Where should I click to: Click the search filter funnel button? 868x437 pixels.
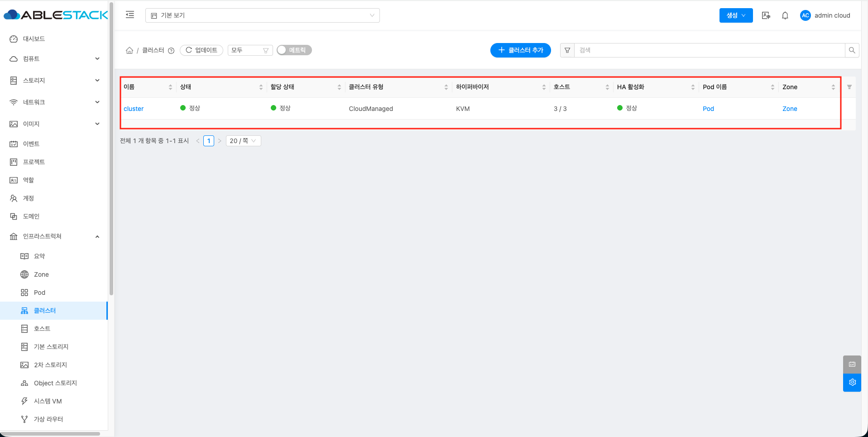coord(567,50)
